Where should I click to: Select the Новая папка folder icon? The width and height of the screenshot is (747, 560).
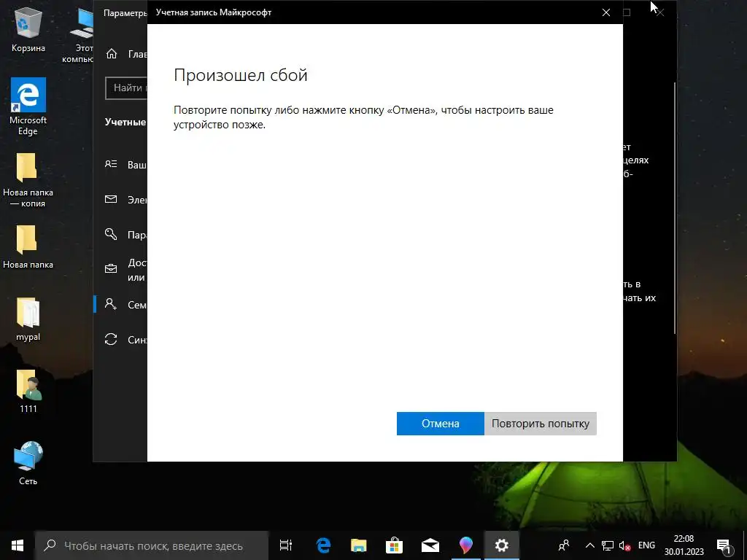[x=28, y=247]
